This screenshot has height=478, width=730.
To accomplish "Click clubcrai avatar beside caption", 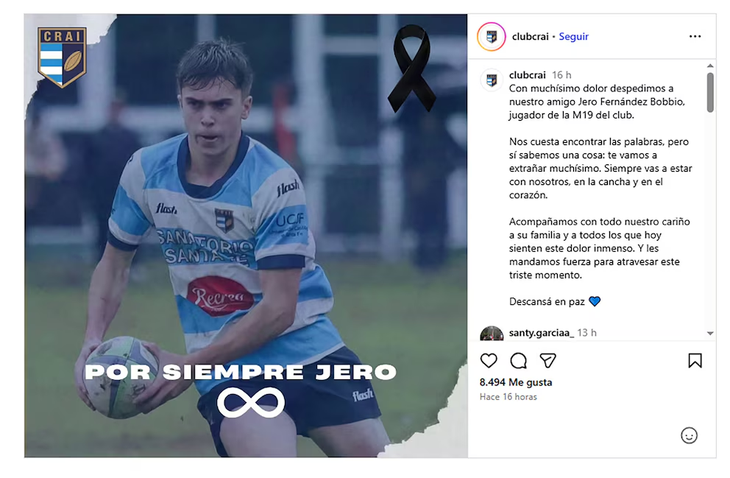I will tap(491, 81).
